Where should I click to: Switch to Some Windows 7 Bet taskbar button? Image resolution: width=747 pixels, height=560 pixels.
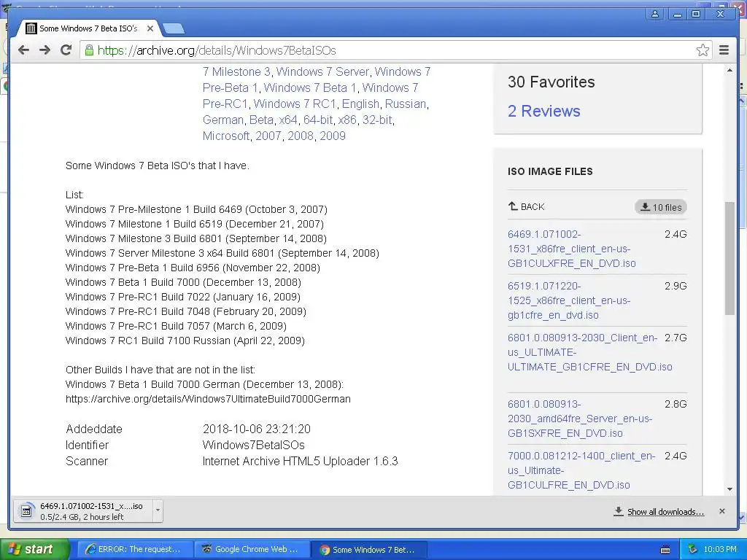pos(368,550)
